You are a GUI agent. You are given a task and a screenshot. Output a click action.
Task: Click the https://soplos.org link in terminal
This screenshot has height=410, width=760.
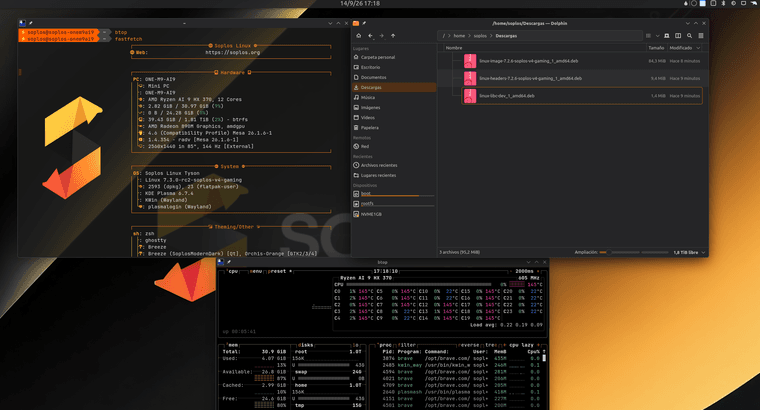click(x=233, y=52)
